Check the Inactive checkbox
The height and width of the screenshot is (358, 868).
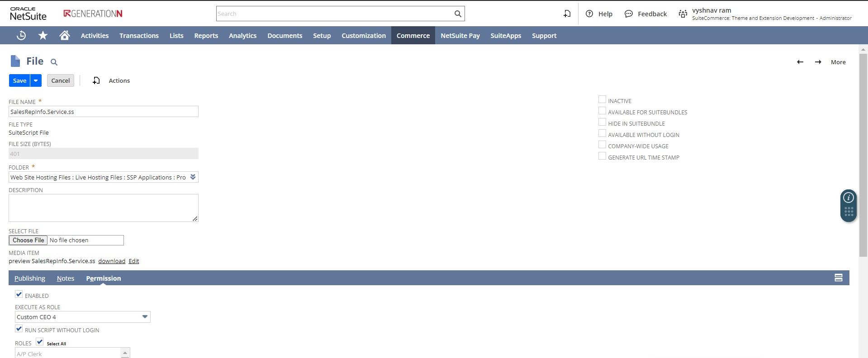(x=602, y=99)
